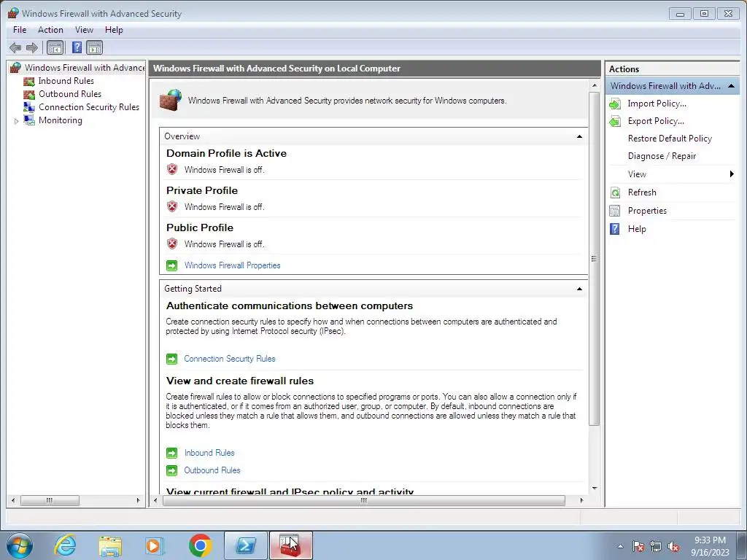Click Restore Default Policy action
This screenshot has width=747, height=560.
(670, 139)
